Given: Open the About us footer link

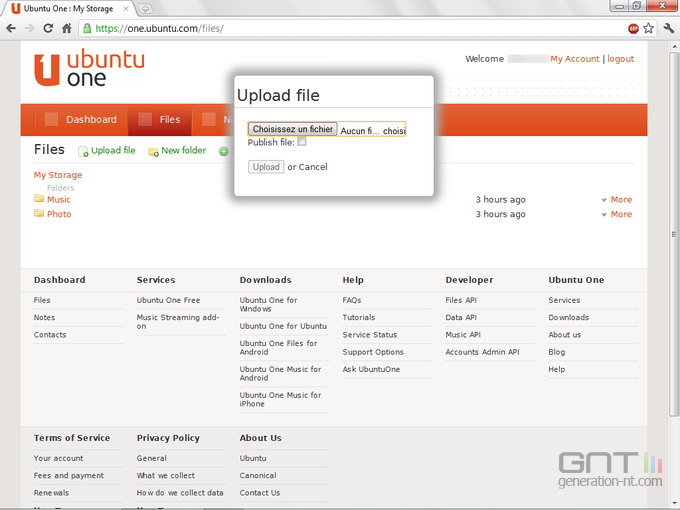Looking at the screenshot, I should pyautogui.click(x=564, y=335).
